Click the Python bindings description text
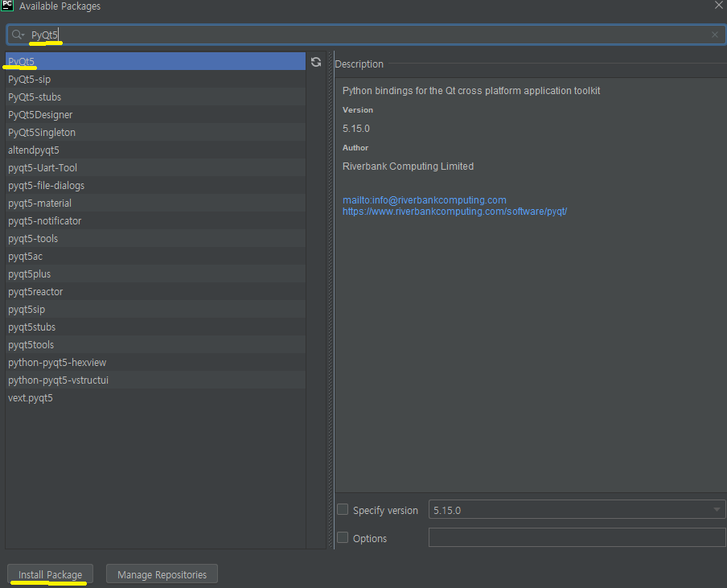The height and width of the screenshot is (588, 727). (471, 90)
